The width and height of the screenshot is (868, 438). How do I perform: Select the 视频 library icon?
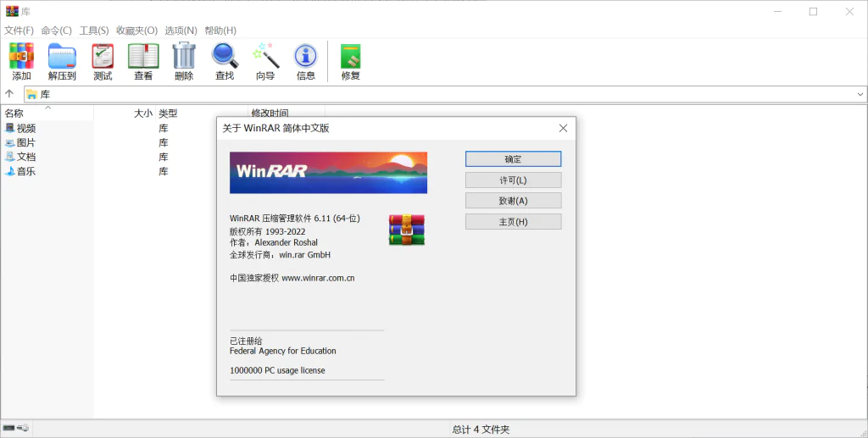click(10, 128)
